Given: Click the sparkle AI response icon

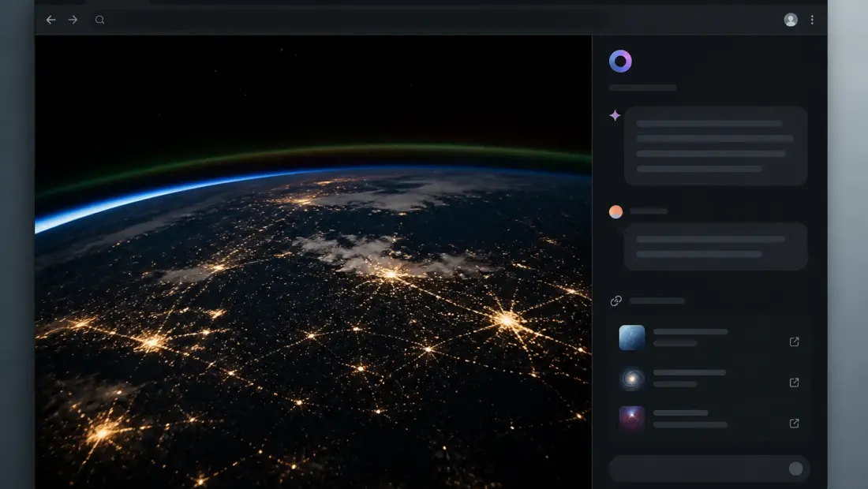Looking at the screenshot, I should (615, 116).
